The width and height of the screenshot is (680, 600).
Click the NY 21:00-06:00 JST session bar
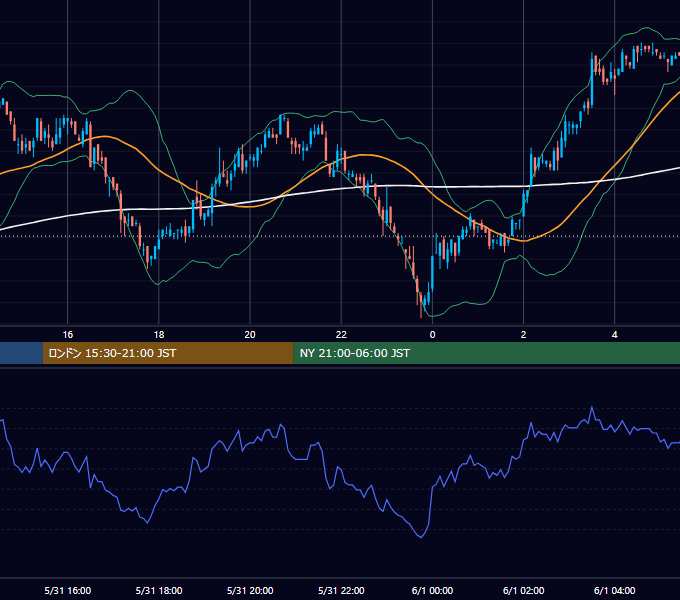pos(487,353)
